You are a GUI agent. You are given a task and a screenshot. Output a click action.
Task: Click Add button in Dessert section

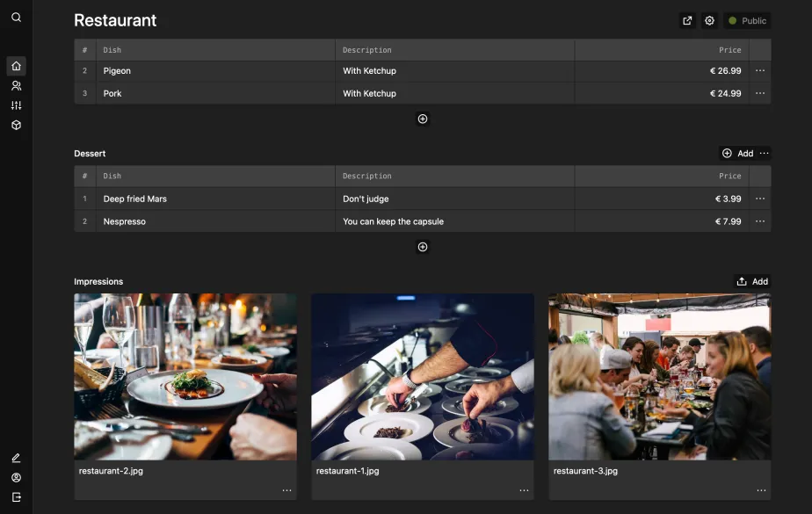pyautogui.click(x=737, y=153)
